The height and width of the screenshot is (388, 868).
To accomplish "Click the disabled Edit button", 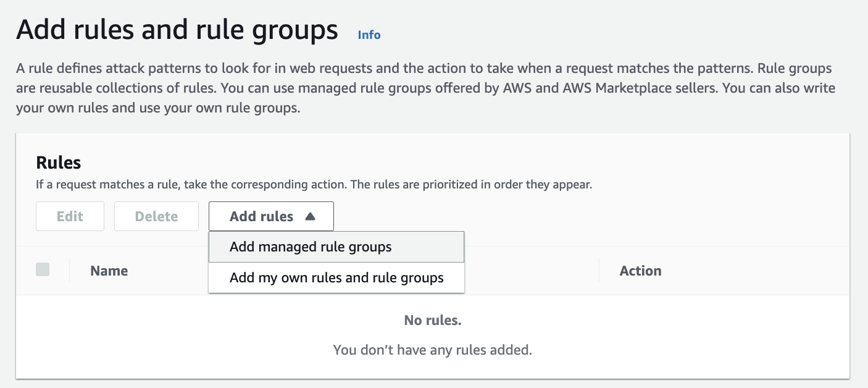I will point(70,216).
